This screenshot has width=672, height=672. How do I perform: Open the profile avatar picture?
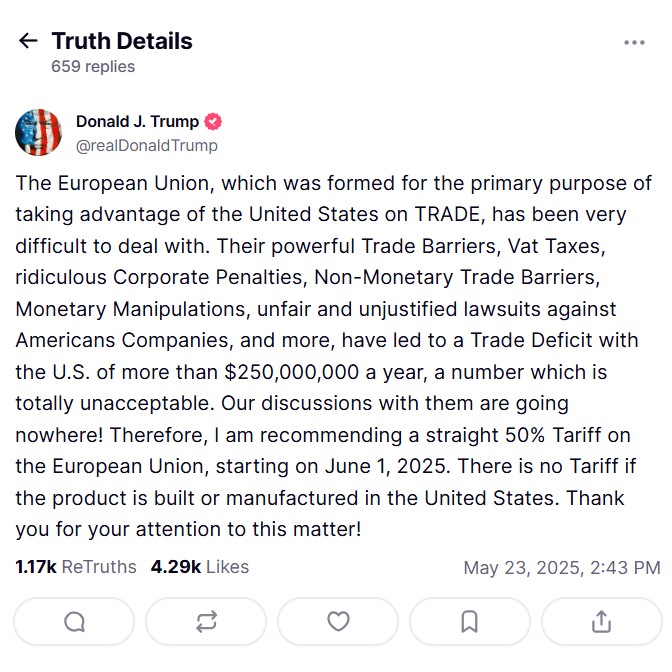point(39,133)
